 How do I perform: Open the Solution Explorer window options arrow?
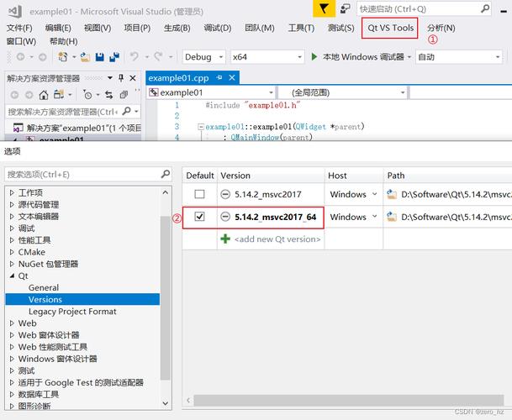(x=110, y=77)
